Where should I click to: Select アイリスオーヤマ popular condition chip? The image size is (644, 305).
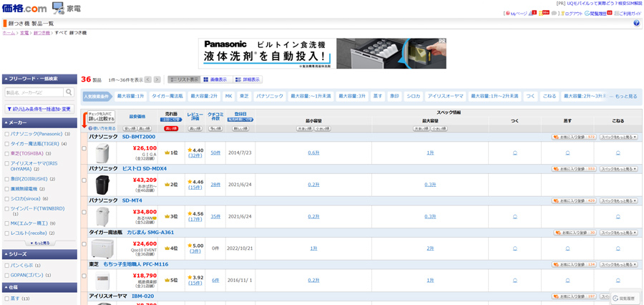[445, 96]
